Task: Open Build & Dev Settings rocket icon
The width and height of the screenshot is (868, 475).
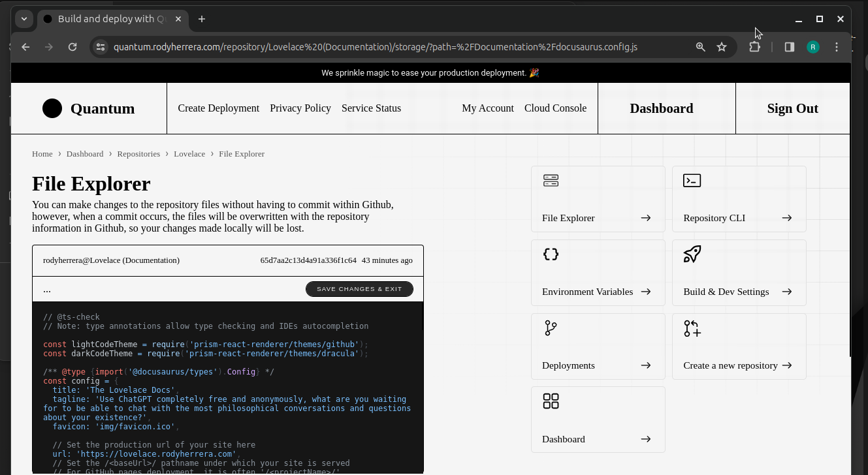Action: 692,254
